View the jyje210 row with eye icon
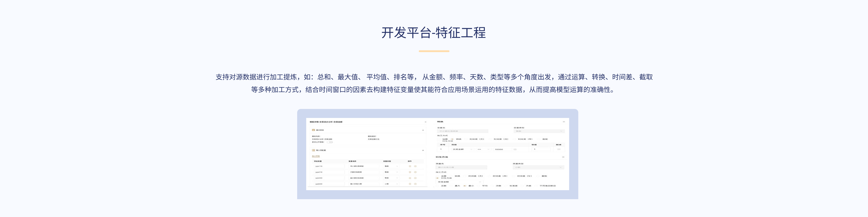This screenshot has width=868, height=217. click(x=415, y=172)
